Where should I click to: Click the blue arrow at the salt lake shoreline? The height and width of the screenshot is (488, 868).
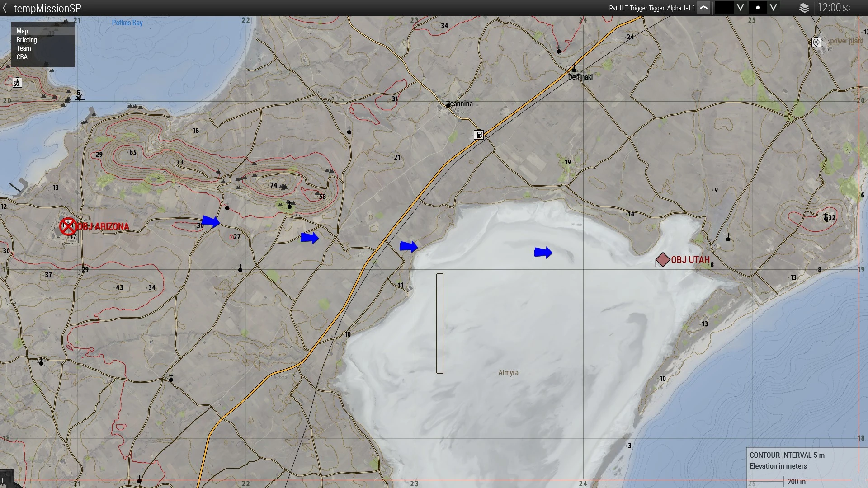click(409, 246)
